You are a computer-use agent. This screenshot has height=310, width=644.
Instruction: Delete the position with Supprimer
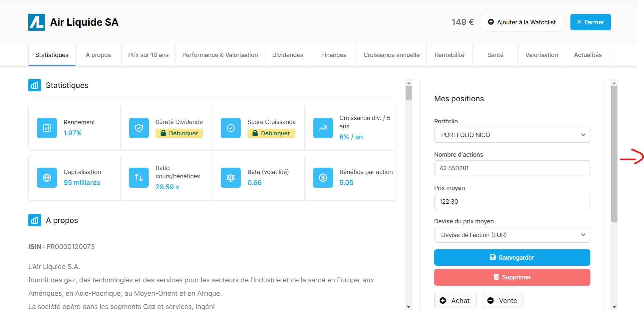(x=512, y=277)
